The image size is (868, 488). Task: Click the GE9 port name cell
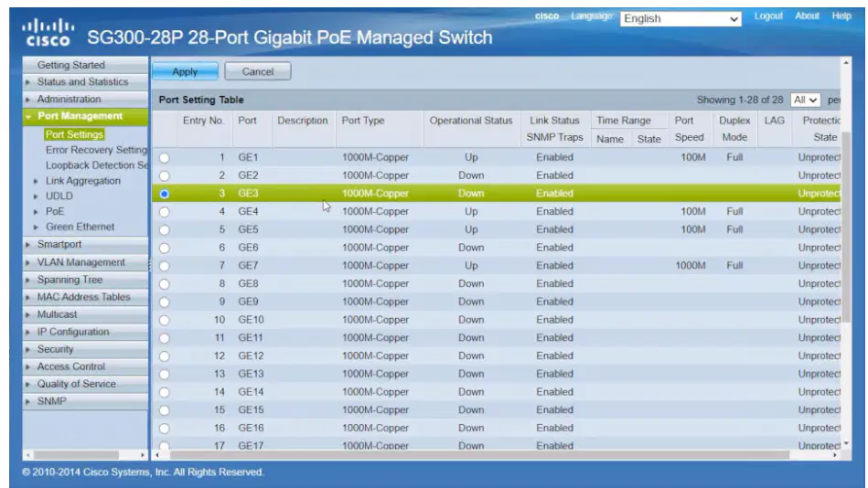248,302
